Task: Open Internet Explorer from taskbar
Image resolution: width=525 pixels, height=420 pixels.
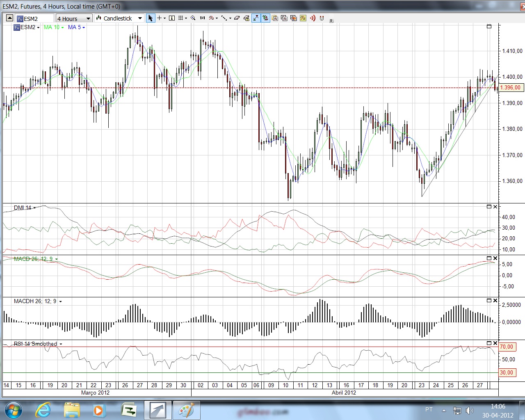Action: [x=43, y=410]
